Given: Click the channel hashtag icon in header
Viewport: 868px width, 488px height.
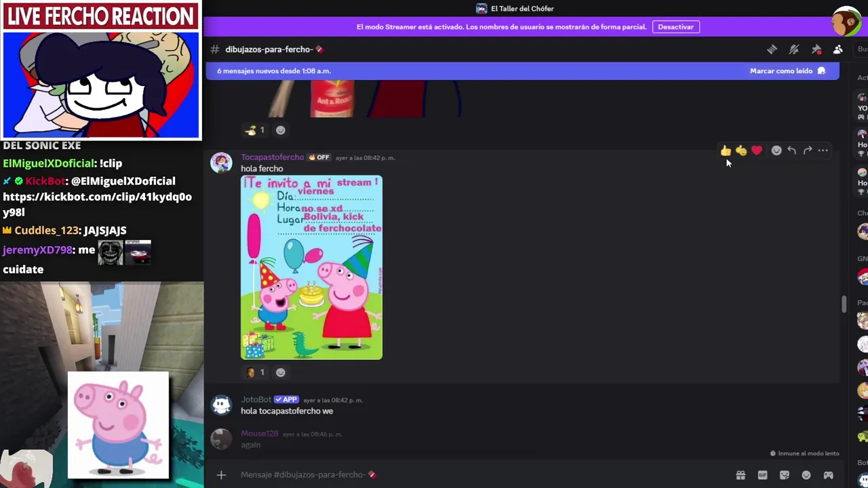Looking at the screenshot, I should point(215,49).
